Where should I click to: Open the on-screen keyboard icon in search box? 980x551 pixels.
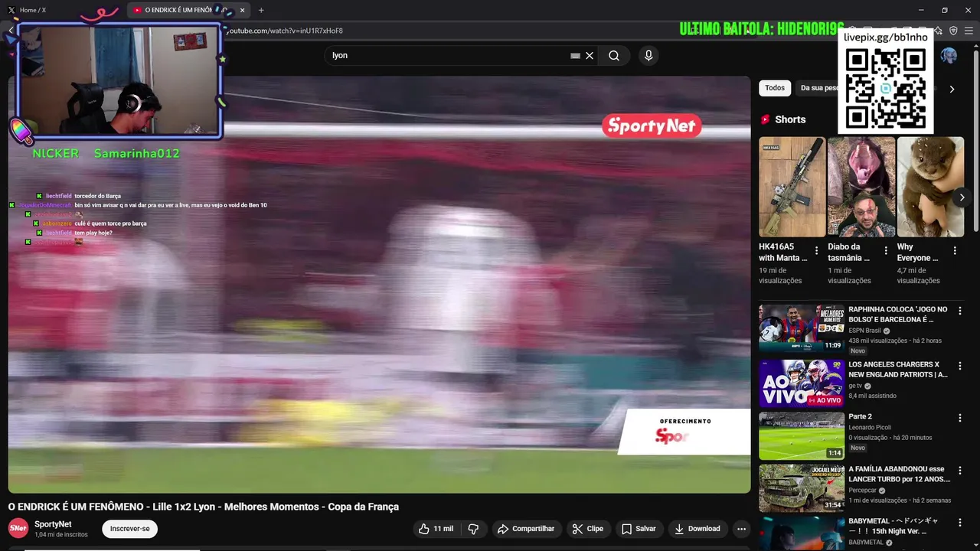[x=575, y=55]
